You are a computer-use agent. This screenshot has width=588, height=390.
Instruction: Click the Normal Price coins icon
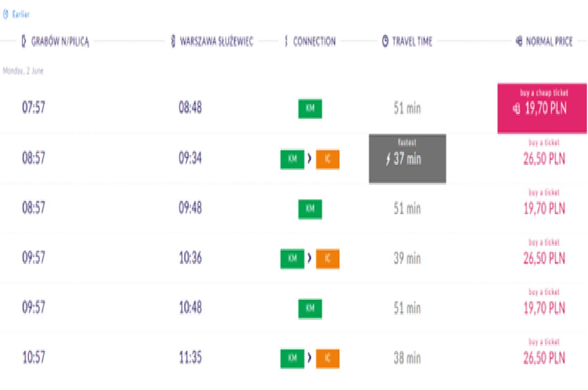point(519,42)
